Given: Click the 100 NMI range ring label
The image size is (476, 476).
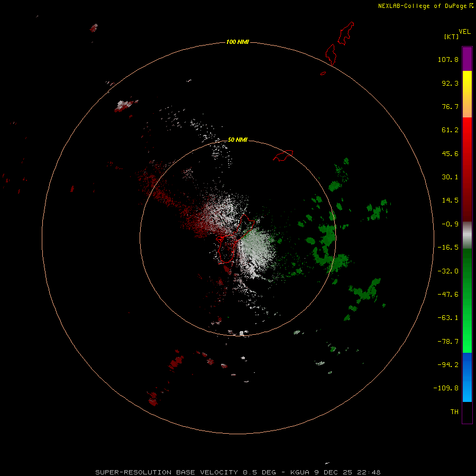Looking at the screenshot, I should click(x=237, y=42).
